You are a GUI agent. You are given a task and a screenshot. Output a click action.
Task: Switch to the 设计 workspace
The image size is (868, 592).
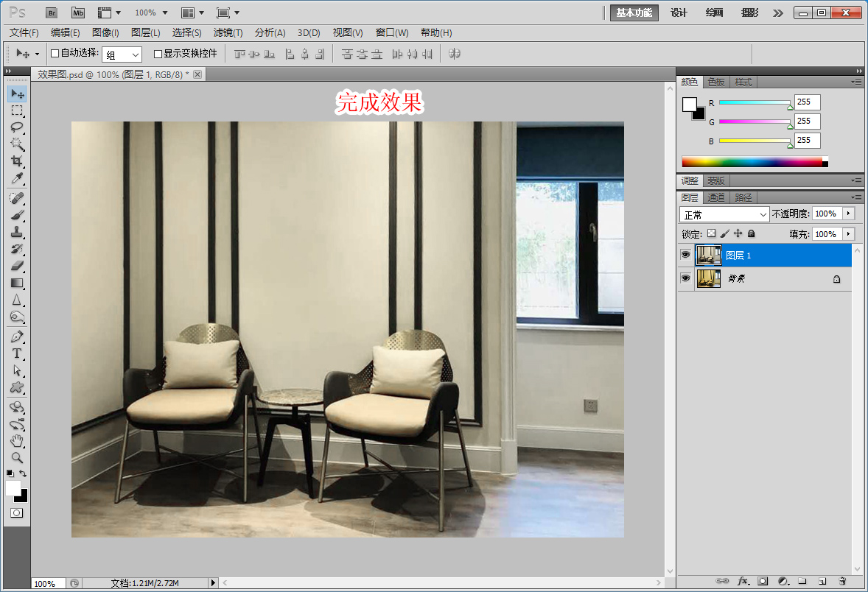[679, 13]
